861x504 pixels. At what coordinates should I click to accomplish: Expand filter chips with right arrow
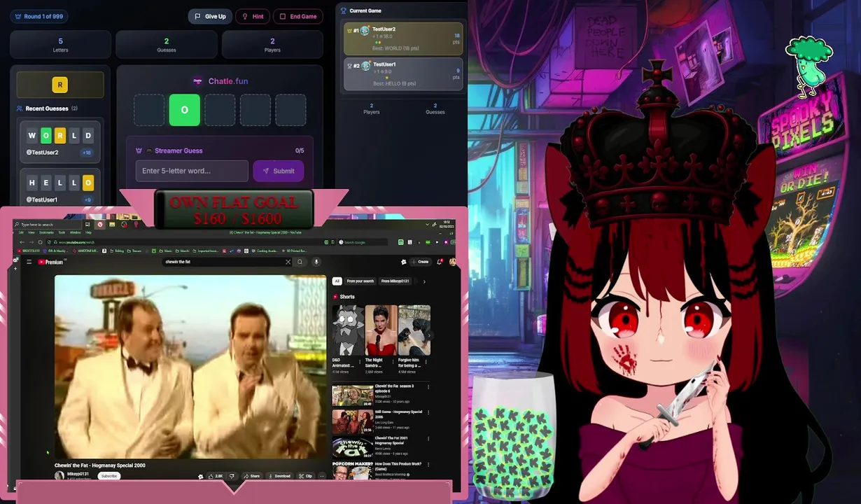424,281
